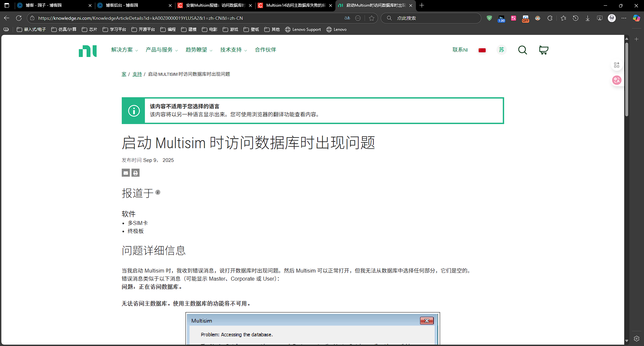Follow the 家 breadcrumb link

click(124, 74)
